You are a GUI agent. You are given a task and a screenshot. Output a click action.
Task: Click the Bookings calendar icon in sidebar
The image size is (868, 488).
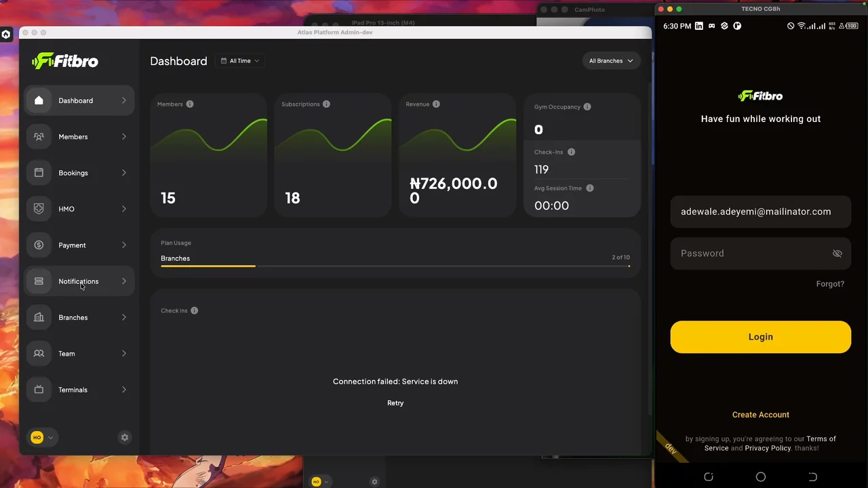(x=39, y=173)
